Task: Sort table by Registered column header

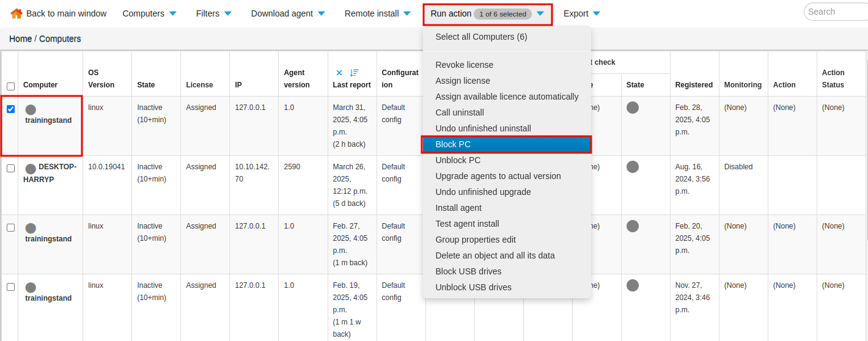Action: click(694, 85)
